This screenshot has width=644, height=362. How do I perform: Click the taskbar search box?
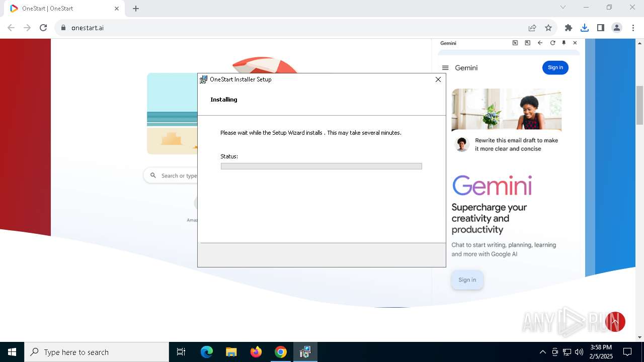click(97, 352)
